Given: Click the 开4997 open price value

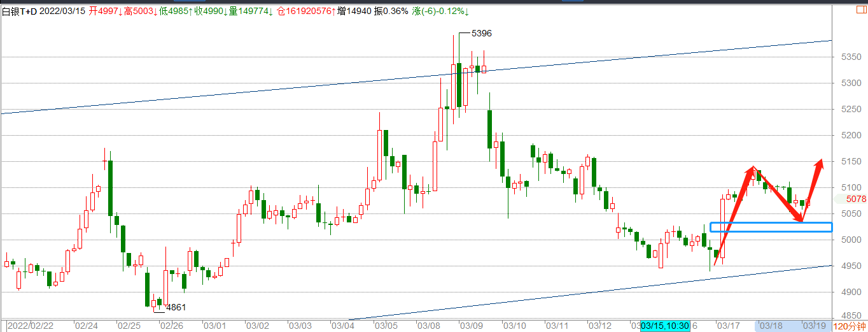Looking at the screenshot, I should point(104,12).
